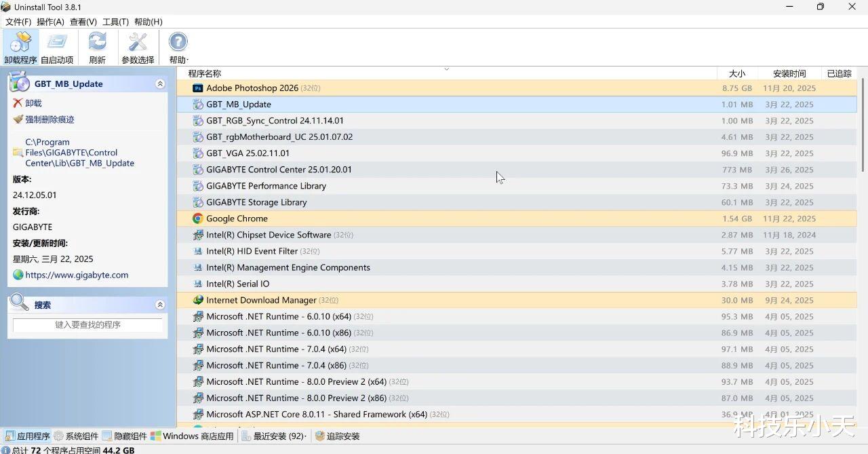Click the Adobe Photoshop 2026 row icon
868x454 pixels.
(x=198, y=88)
